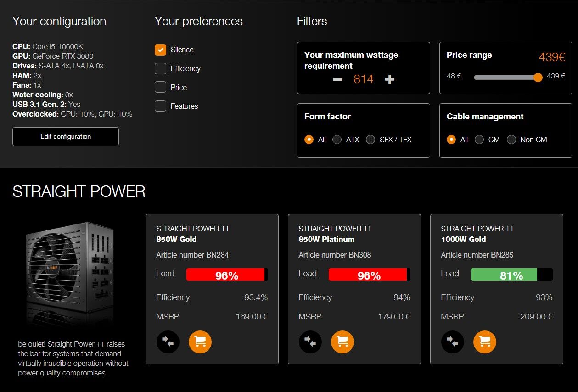
Task: Click Efficiency value 94%
Action: 402,297
